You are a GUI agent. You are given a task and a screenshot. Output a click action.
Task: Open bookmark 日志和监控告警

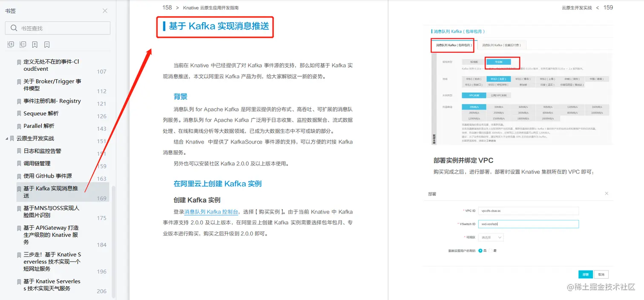point(42,151)
